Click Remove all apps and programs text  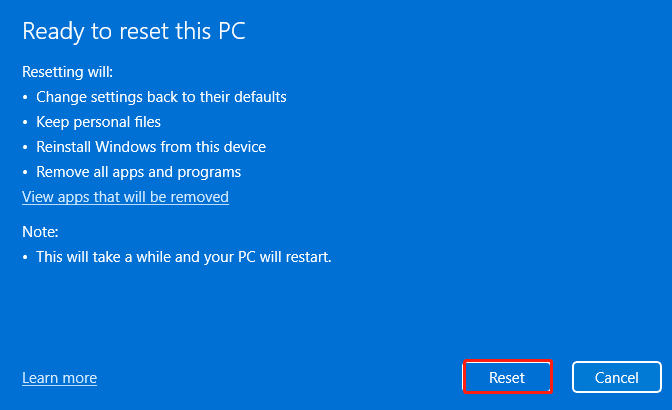pos(138,172)
